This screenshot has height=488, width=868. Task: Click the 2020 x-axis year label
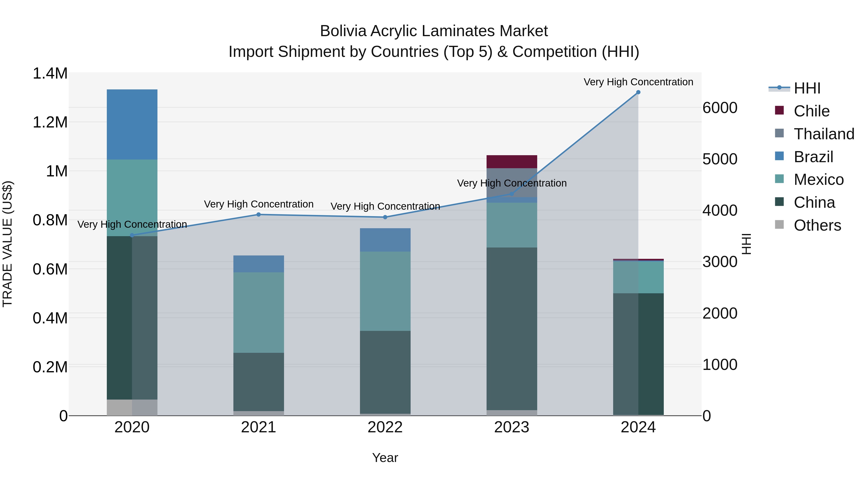pos(132,427)
